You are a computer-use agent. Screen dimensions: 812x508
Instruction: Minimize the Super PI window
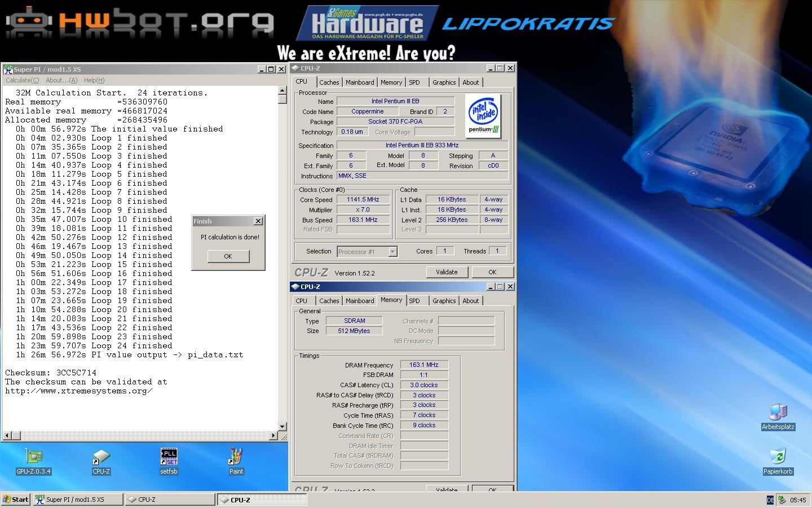click(262, 69)
